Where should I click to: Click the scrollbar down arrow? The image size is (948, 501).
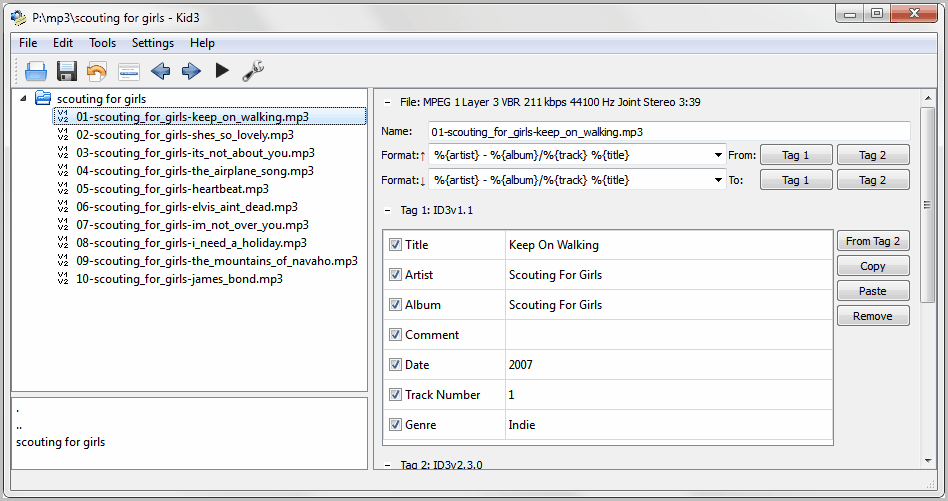927,462
